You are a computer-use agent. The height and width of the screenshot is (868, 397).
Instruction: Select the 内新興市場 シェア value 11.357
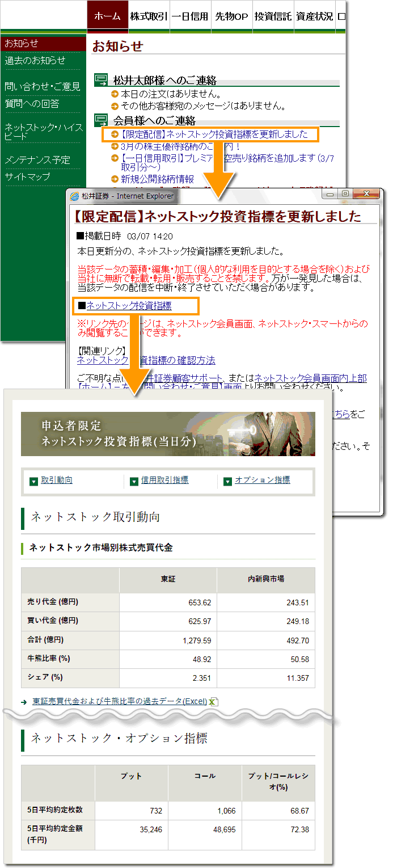click(298, 678)
